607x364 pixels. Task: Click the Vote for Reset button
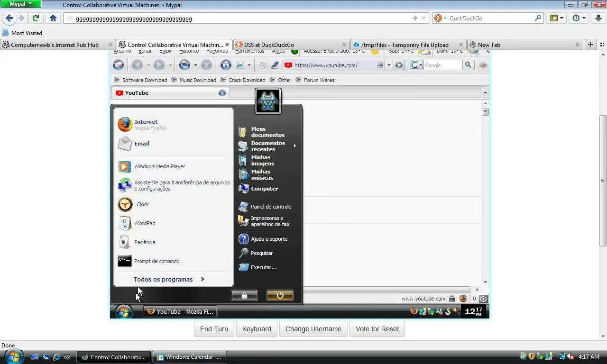[x=377, y=329]
